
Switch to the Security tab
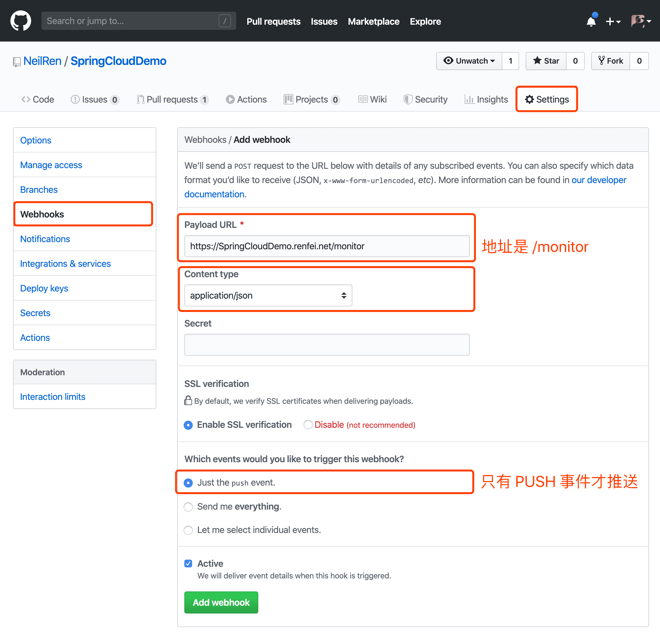point(425,99)
